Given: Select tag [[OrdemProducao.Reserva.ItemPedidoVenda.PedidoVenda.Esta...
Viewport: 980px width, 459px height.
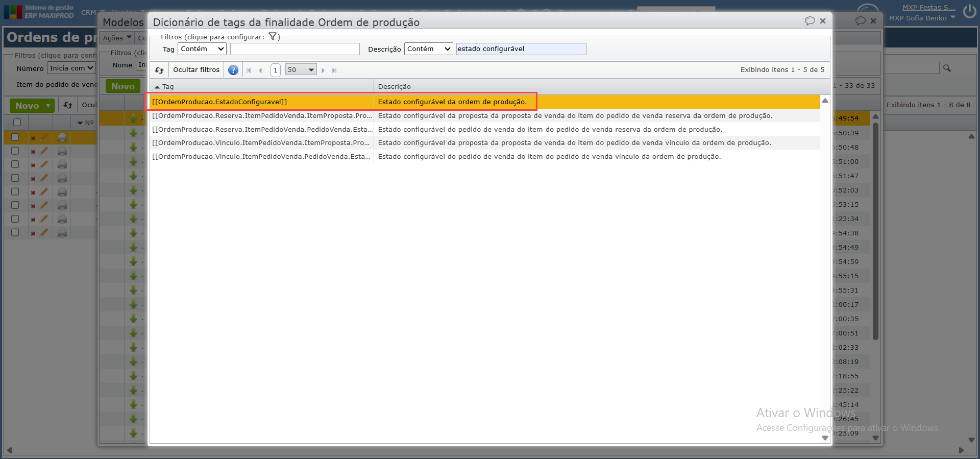Looking at the screenshot, I should coord(262,129).
